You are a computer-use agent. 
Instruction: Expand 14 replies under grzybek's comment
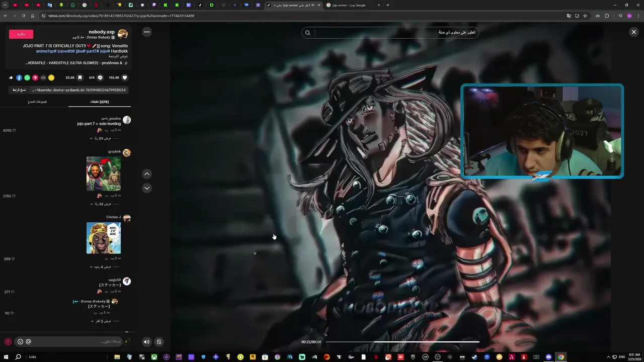[x=103, y=204]
